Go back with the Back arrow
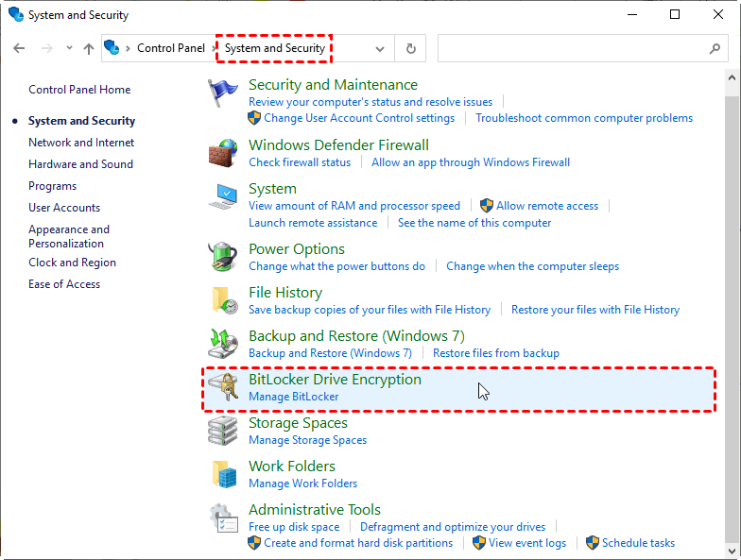Image resolution: width=741 pixels, height=560 pixels. coord(19,48)
